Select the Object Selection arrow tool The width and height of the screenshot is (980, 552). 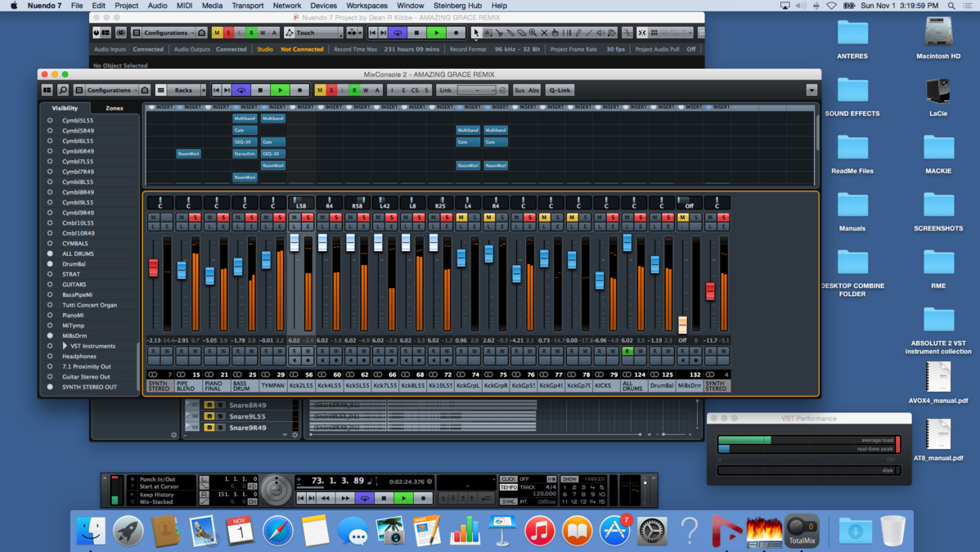(x=475, y=33)
